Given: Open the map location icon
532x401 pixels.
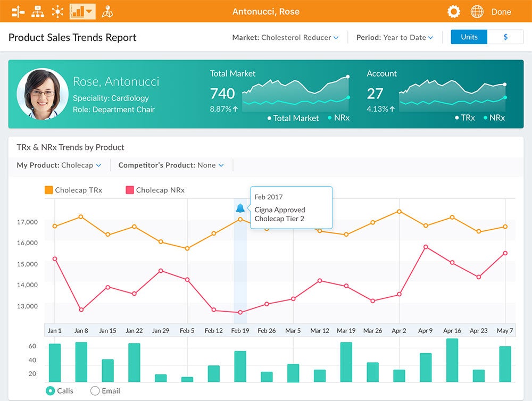Looking at the screenshot, I should coord(107,11).
